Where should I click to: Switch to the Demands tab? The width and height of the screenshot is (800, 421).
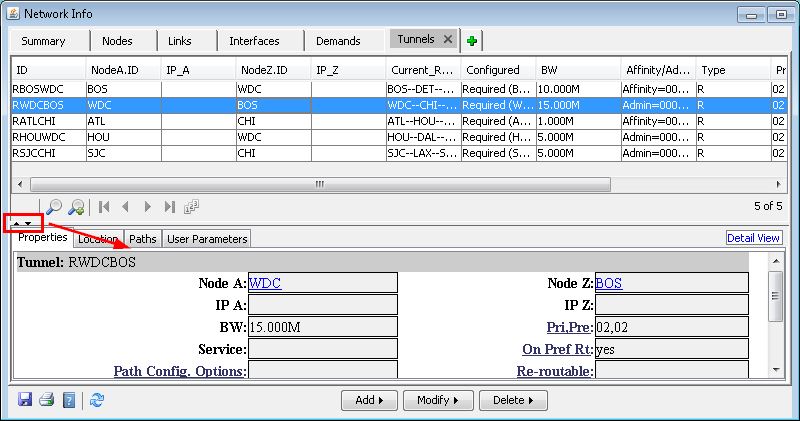click(338, 41)
